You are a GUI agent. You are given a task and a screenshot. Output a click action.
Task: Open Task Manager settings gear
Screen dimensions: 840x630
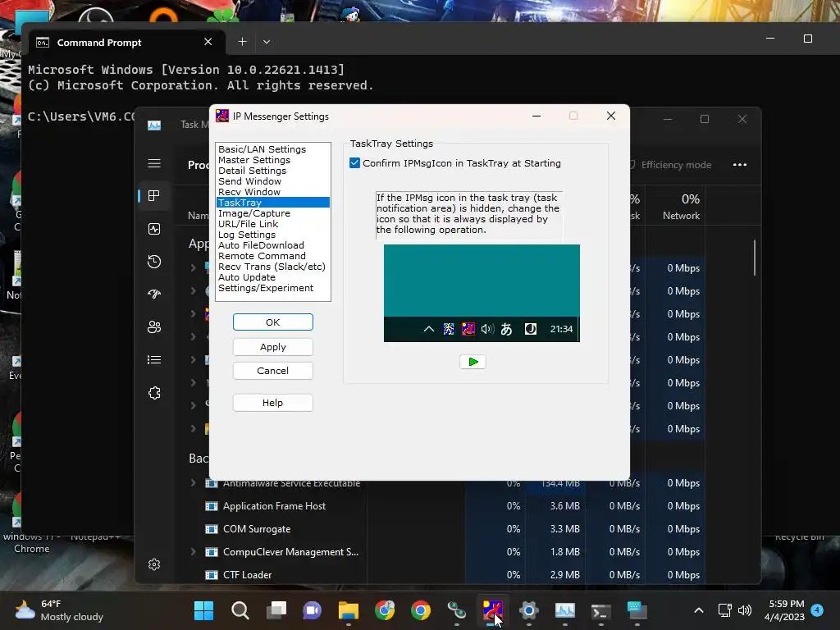click(154, 564)
